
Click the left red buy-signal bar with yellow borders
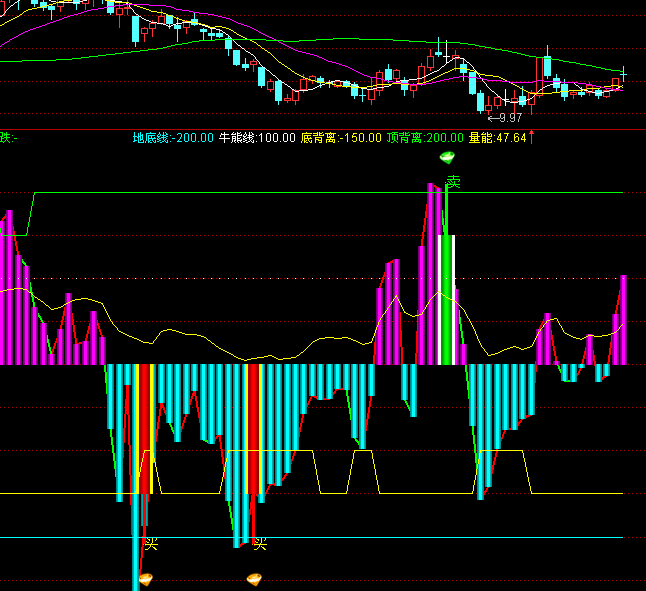(145, 429)
